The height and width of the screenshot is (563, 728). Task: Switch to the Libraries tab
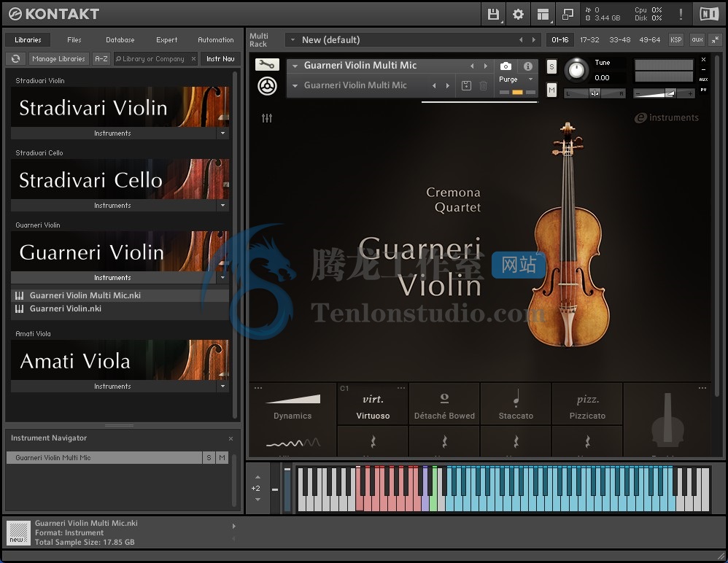28,40
